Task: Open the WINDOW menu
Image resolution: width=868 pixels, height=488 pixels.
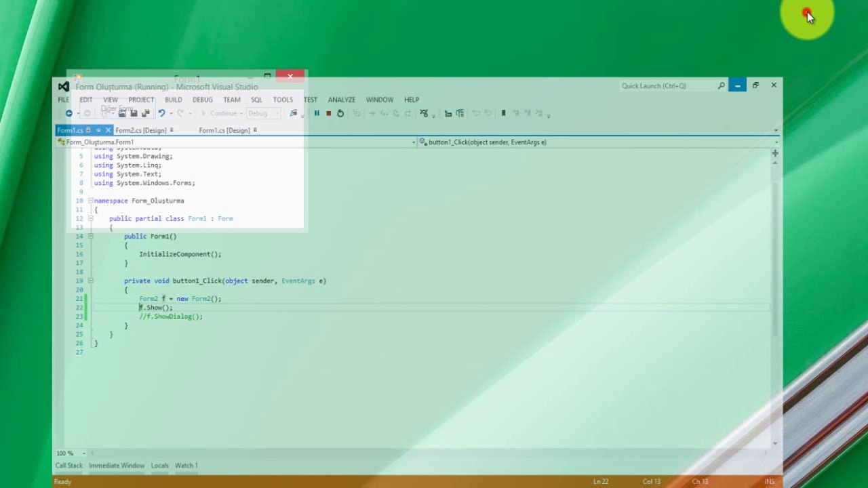Action: 380,100
